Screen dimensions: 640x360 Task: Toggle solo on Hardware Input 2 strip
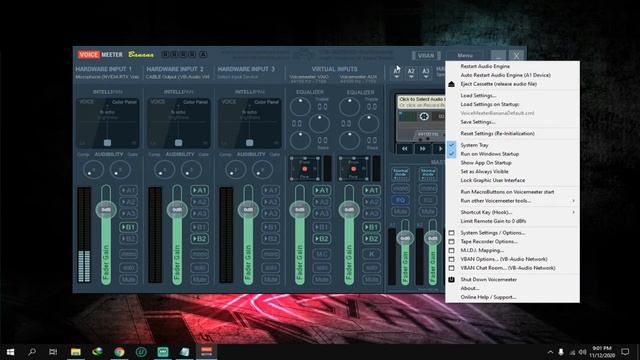(x=200, y=268)
